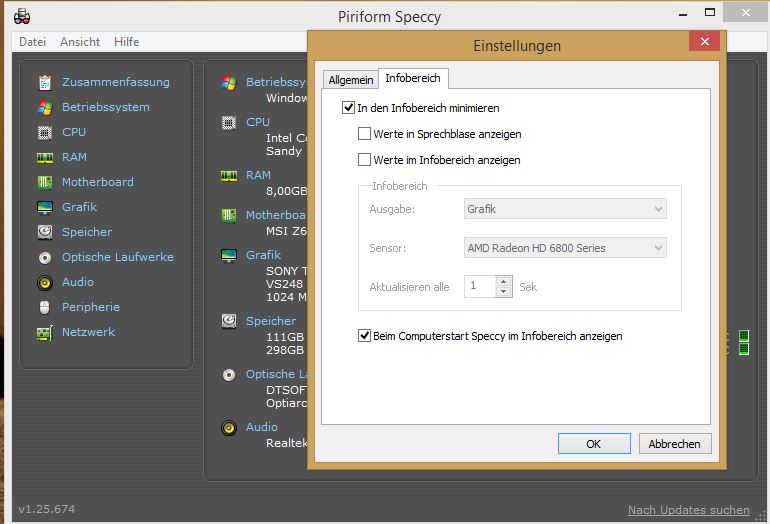This screenshot has width=770, height=524.
Task: Open the Sensor dropdown AMD Radeon HD 6800
Action: (x=565, y=248)
